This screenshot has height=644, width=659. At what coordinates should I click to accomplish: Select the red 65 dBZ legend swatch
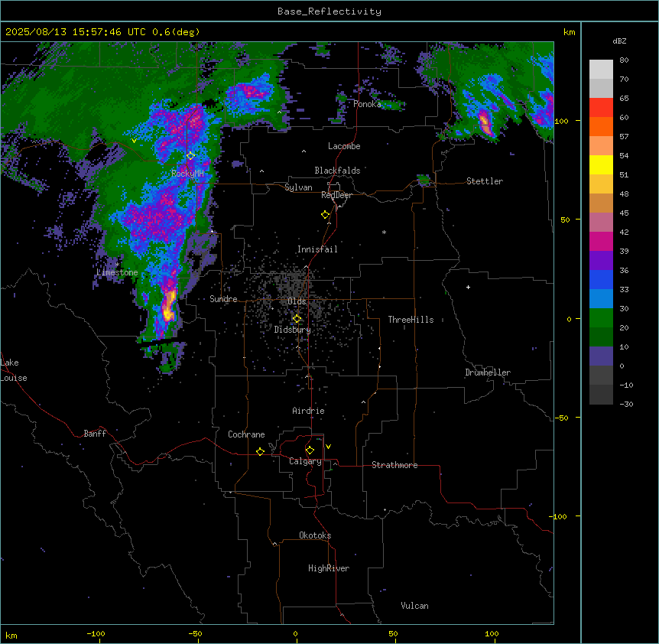(x=601, y=108)
